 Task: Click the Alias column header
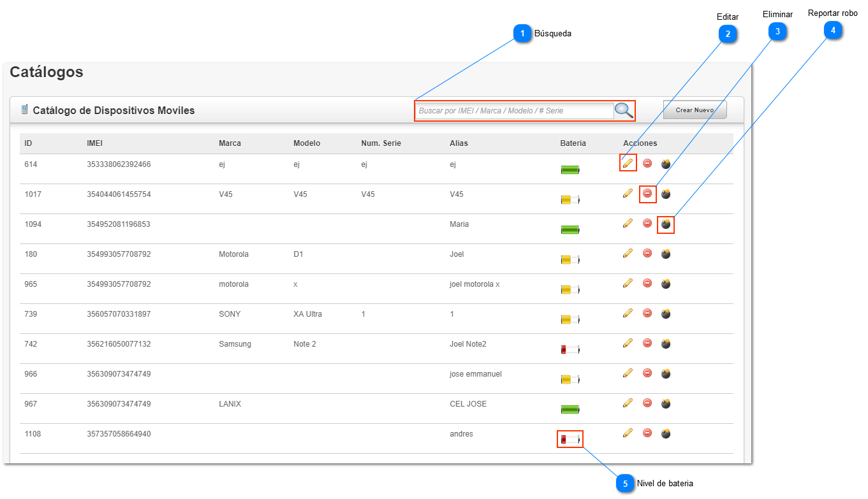click(x=459, y=143)
